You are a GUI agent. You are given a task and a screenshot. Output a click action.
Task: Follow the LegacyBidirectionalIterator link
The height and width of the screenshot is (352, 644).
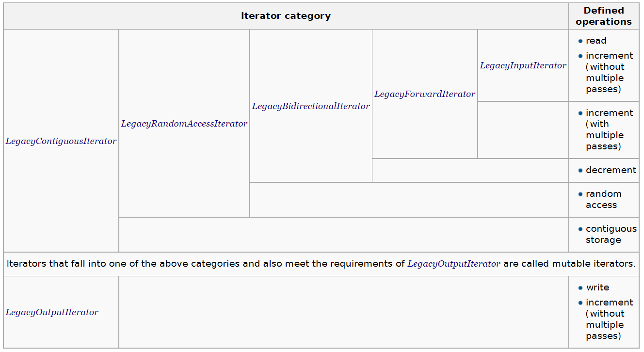[311, 106]
